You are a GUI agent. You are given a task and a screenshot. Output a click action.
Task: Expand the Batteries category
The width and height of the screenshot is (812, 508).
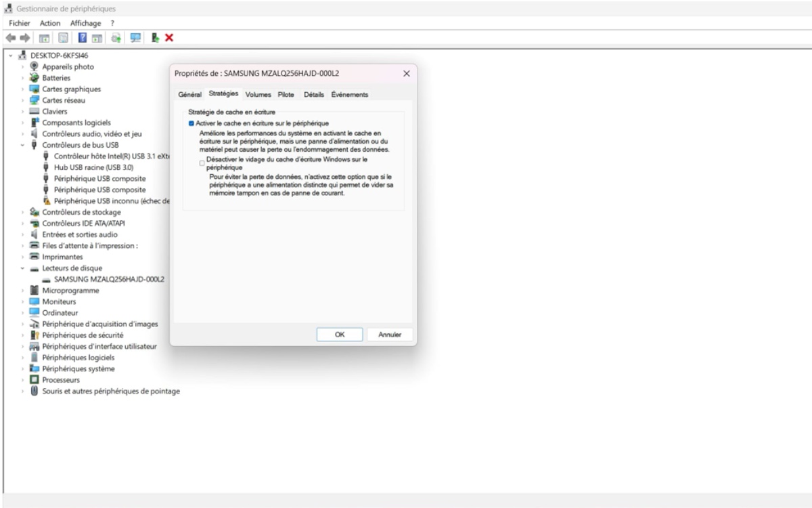pos(23,78)
